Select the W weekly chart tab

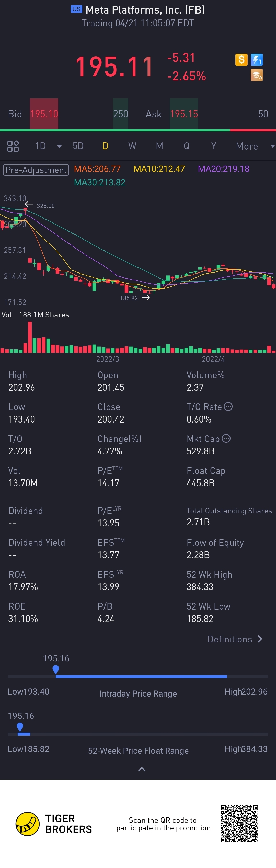tap(132, 146)
